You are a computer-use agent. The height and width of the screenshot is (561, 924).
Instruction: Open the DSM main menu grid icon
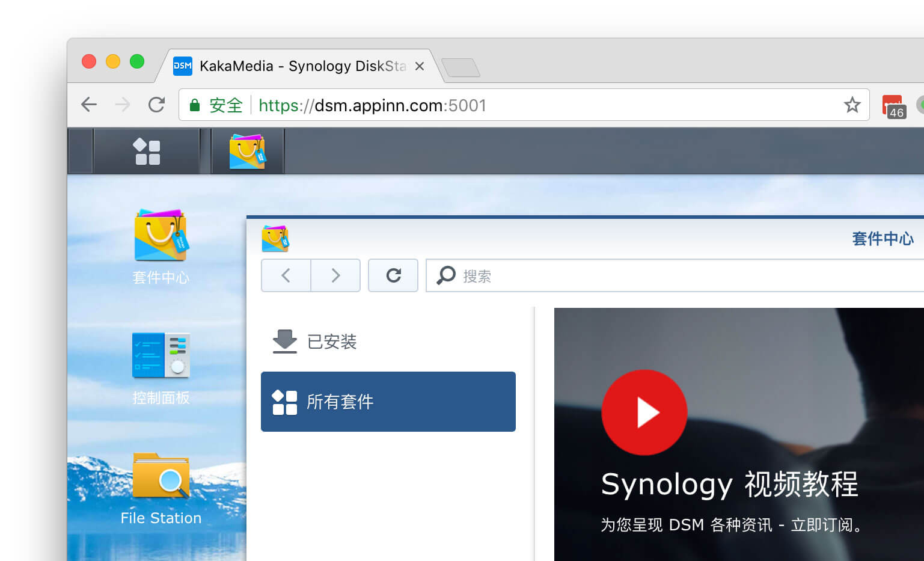coord(147,152)
